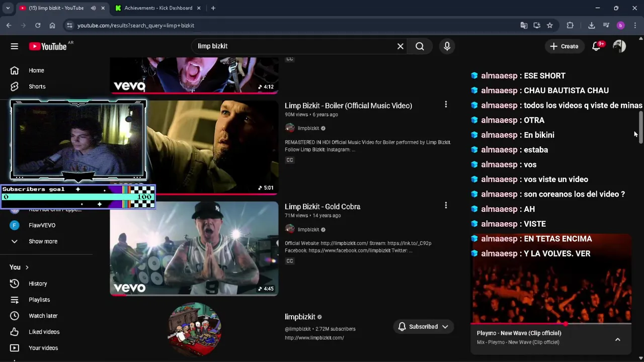Open the notifications bell
644x362 pixels.
pos(597,46)
